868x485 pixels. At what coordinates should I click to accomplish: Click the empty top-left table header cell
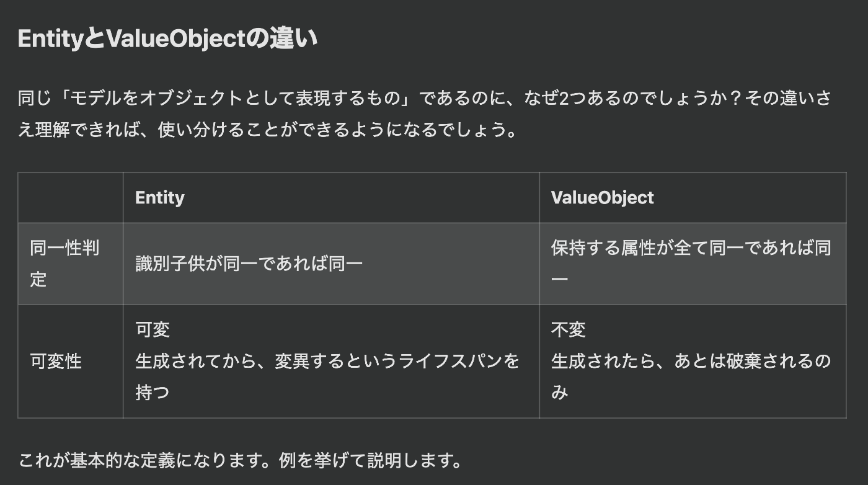point(71,197)
